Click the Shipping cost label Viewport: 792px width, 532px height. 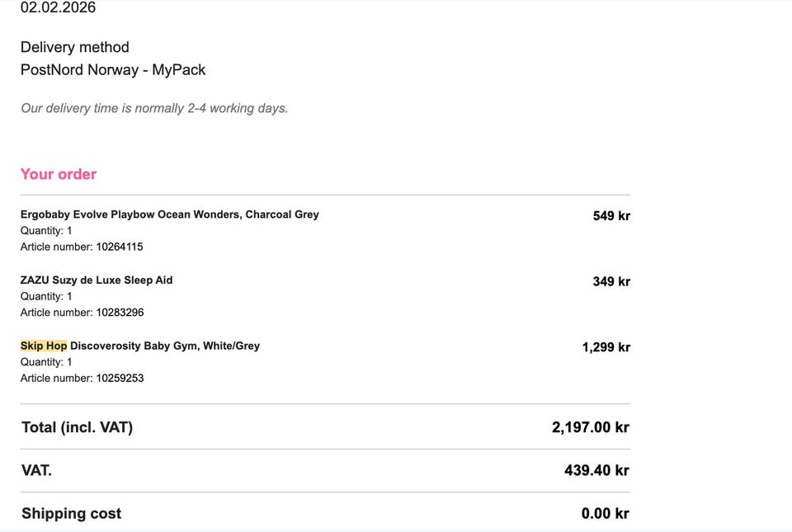(x=71, y=513)
